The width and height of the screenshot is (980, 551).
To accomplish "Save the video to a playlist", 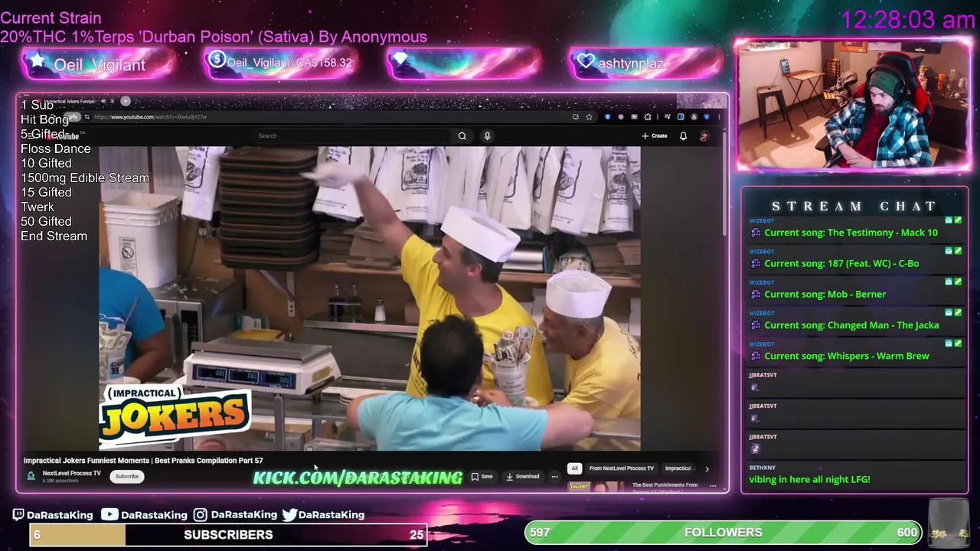I will 482,476.
